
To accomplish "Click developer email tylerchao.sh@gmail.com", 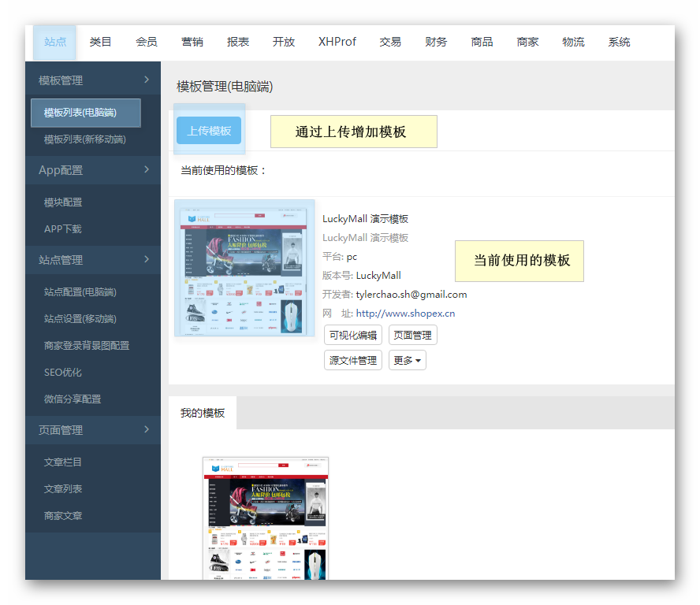I will click(x=411, y=295).
